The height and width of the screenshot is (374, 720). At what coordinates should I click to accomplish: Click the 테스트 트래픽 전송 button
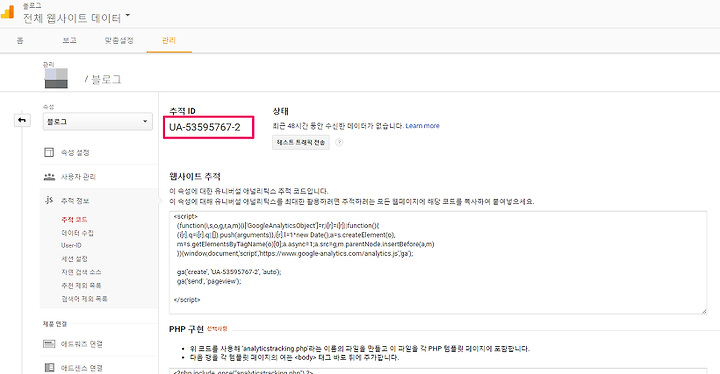coord(301,142)
